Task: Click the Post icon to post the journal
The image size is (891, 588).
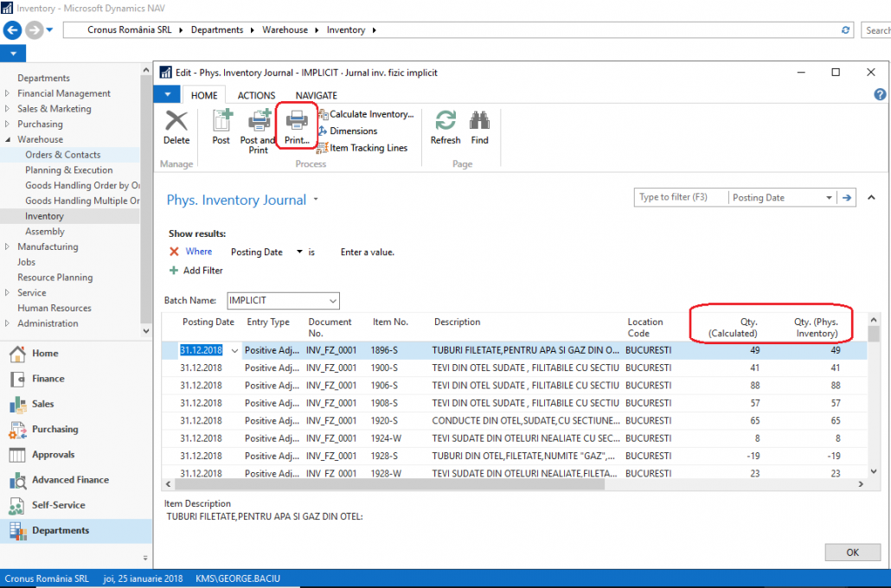Action: coord(221,128)
